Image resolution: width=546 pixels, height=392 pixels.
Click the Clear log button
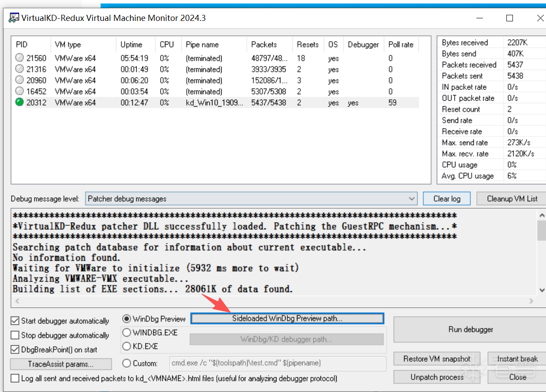447,199
